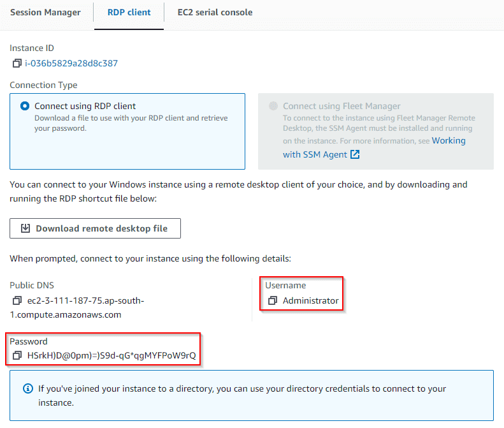
Task: Open instance link i-036b5829a28d8c387
Action: click(x=71, y=63)
